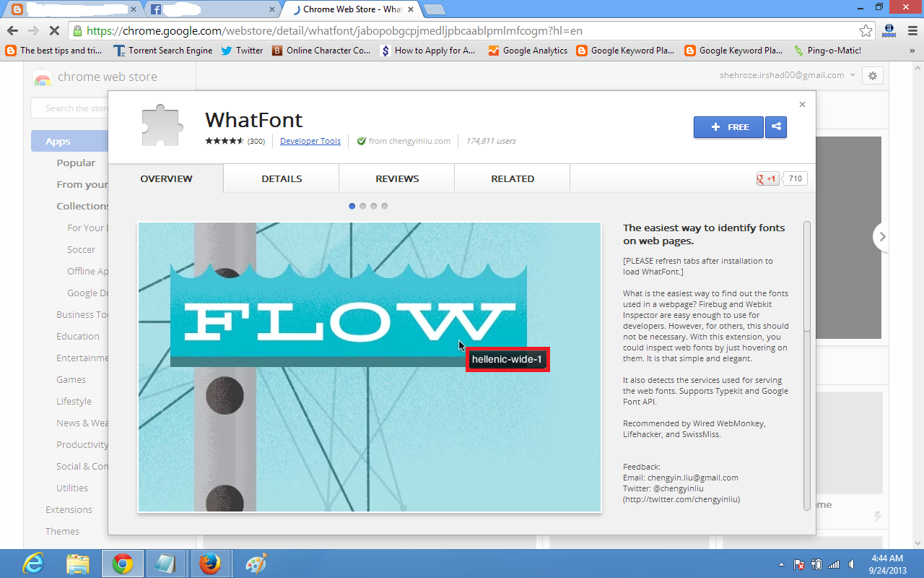The image size is (924, 578).
Task: Bookmark the page using the star icon
Action: tap(864, 31)
